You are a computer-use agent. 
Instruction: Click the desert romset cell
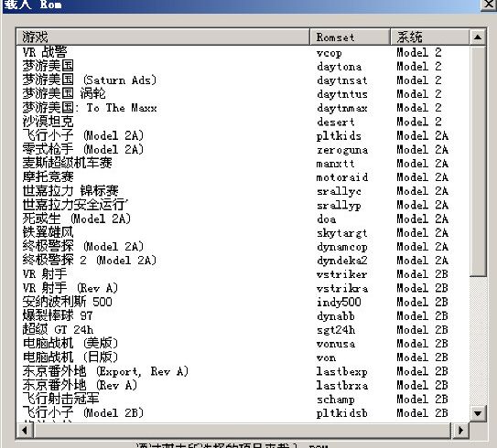click(x=336, y=122)
